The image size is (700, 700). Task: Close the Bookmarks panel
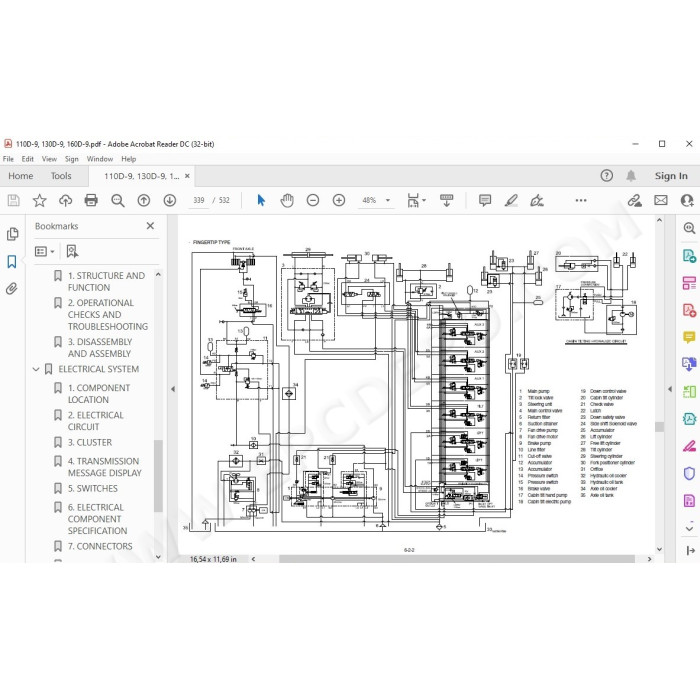click(x=150, y=226)
